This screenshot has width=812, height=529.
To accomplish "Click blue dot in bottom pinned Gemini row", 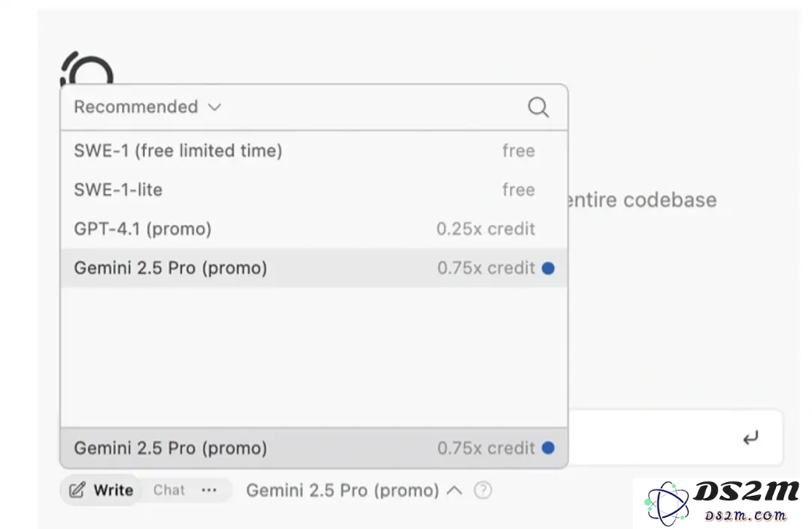I will coord(548,448).
